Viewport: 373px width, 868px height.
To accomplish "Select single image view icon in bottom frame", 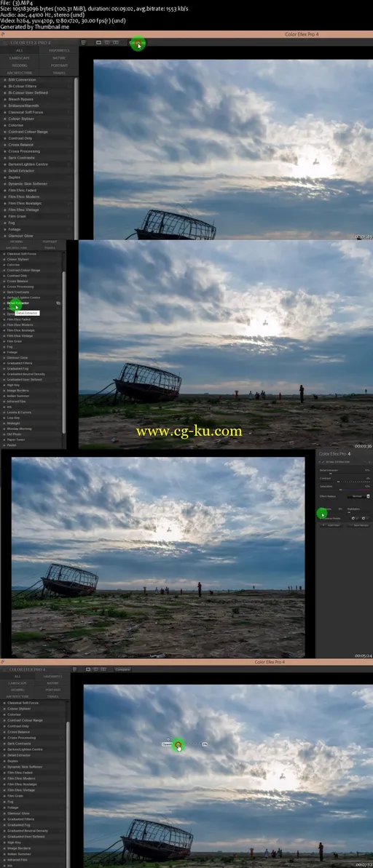I will tap(88, 669).
